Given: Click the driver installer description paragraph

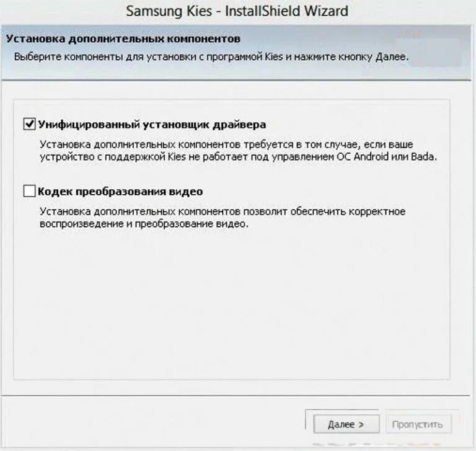Looking at the screenshot, I should coord(238,151).
